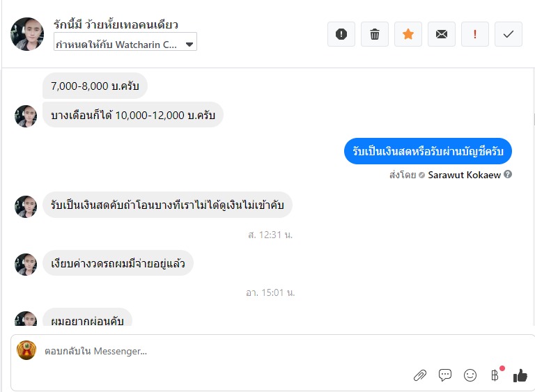Delete conversation with the trash icon
The height and width of the screenshot is (392, 535).
pos(375,34)
